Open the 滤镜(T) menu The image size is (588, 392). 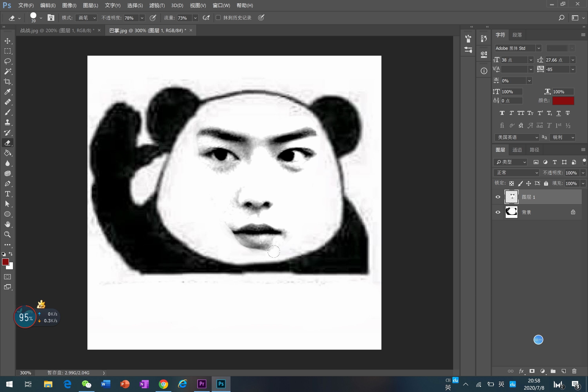[x=157, y=5]
